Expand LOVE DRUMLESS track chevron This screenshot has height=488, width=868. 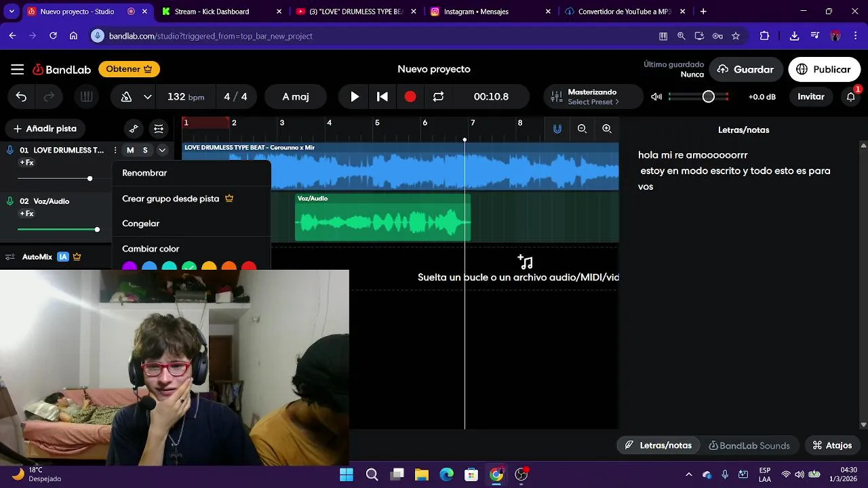tap(162, 150)
